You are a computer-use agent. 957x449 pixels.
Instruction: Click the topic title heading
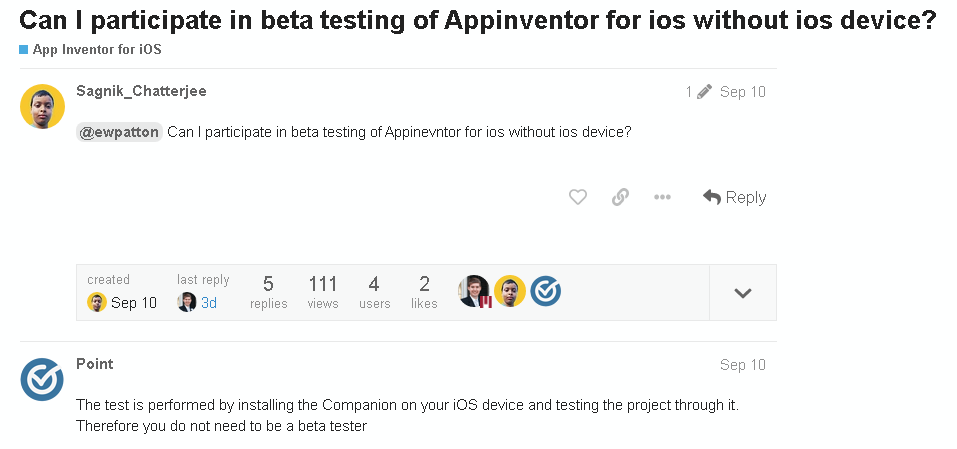[478, 20]
